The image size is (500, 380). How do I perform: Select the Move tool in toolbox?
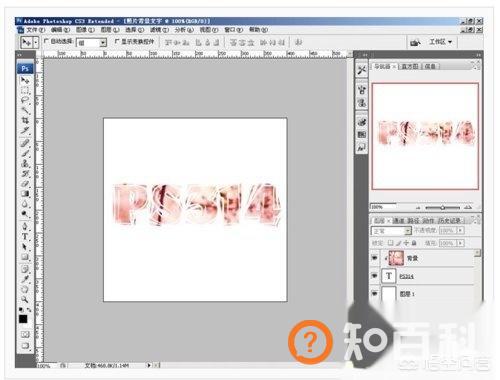pyautogui.click(x=25, y=81)
